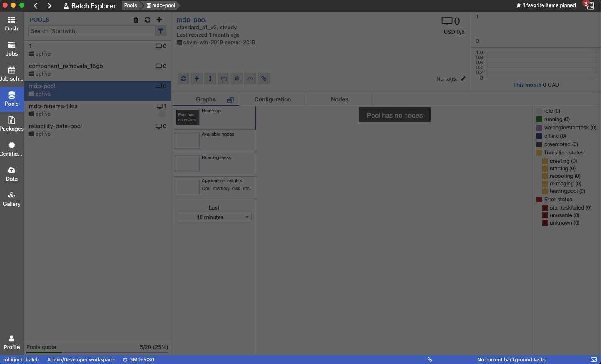This screenshot has width=601, height=364.
Task: Navigate to the Data section
Action: point(11,174)
